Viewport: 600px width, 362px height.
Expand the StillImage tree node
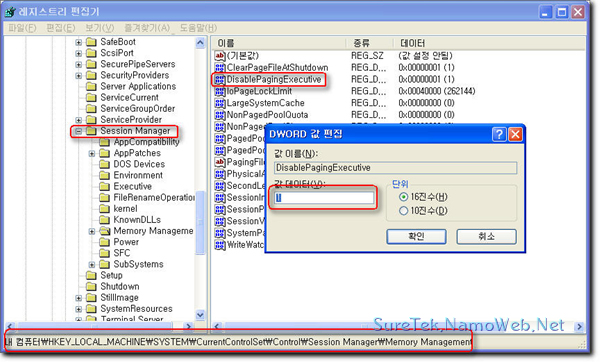coord(78,298)
